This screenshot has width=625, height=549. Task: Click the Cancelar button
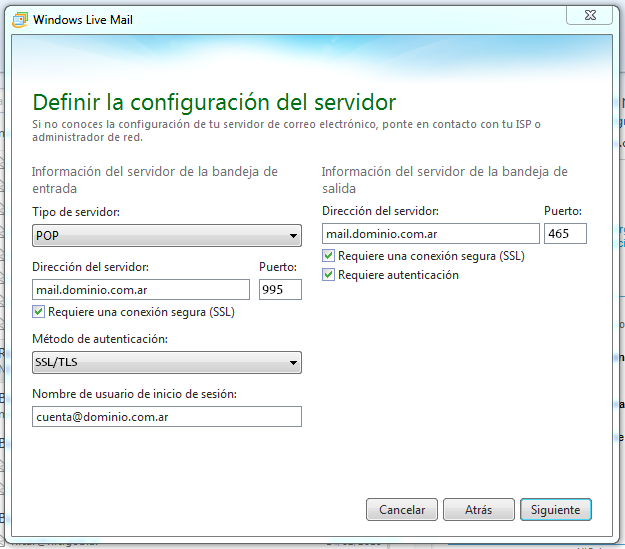(402, 510)
